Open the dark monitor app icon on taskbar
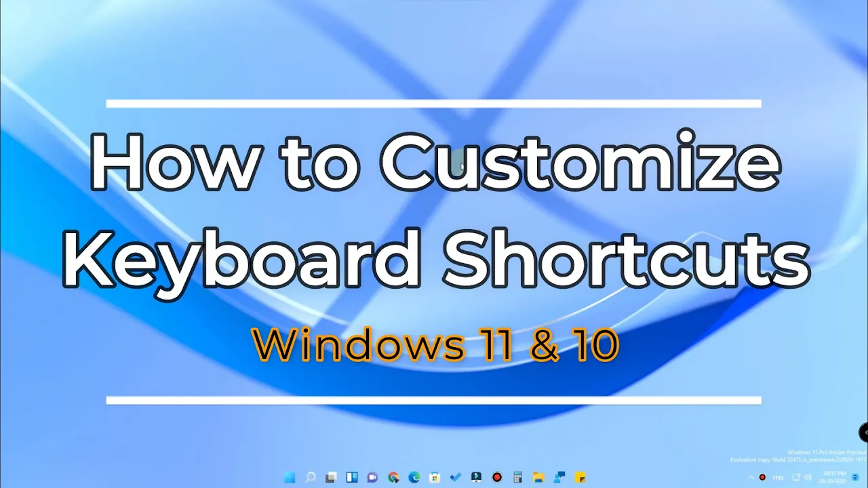The width and height of the screenshot is (868, 488). (x=476, y=477)
